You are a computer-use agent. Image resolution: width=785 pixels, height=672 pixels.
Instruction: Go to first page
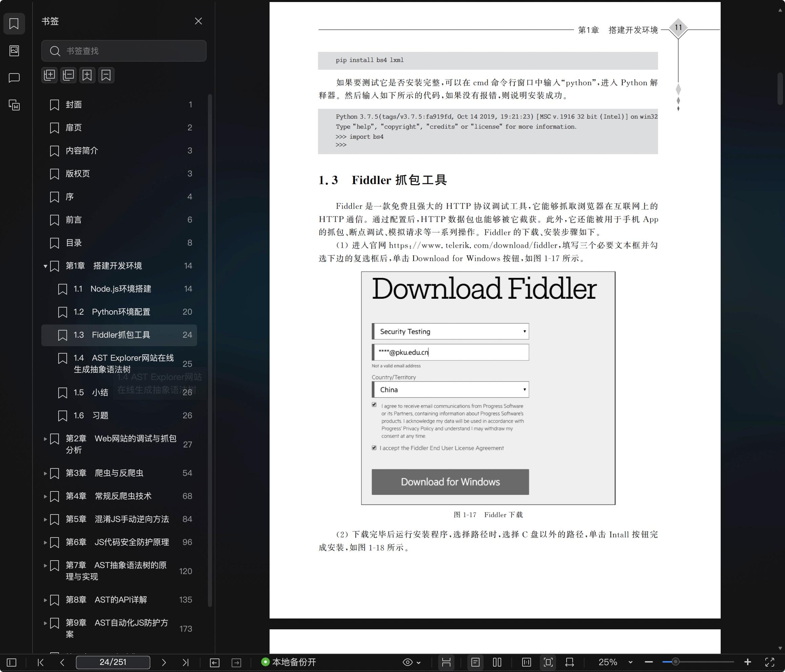tap(41, 662)
